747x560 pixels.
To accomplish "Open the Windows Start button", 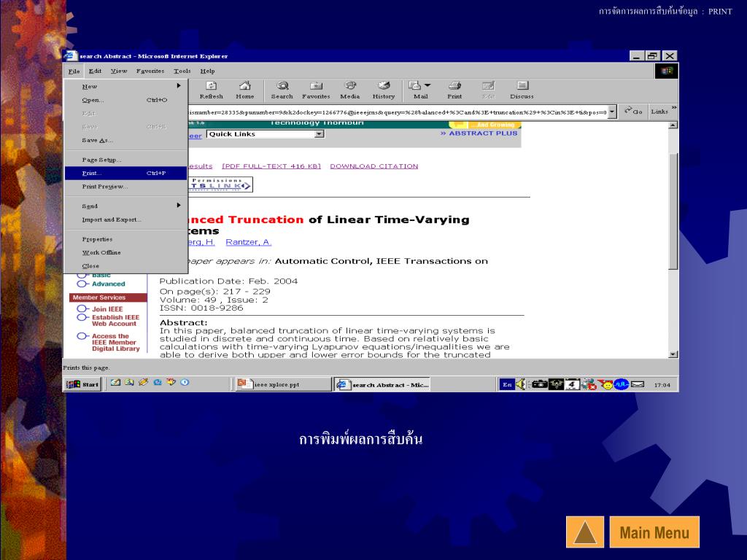I will pos(82,384).
